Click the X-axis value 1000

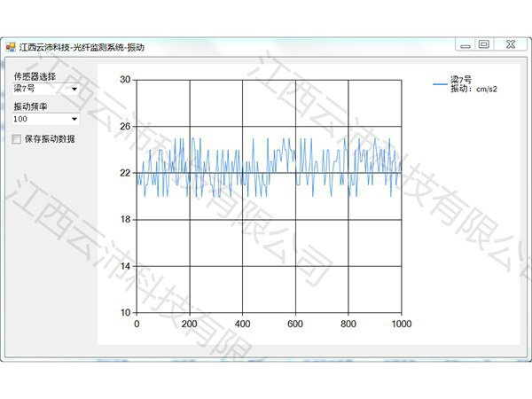pos(402,325)
